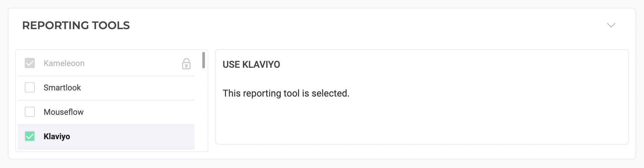Image resolution: width=644 pixels, height=168 pixels.
Task: Click empty space in the Smartlook row
Action: tap(135, 88)
